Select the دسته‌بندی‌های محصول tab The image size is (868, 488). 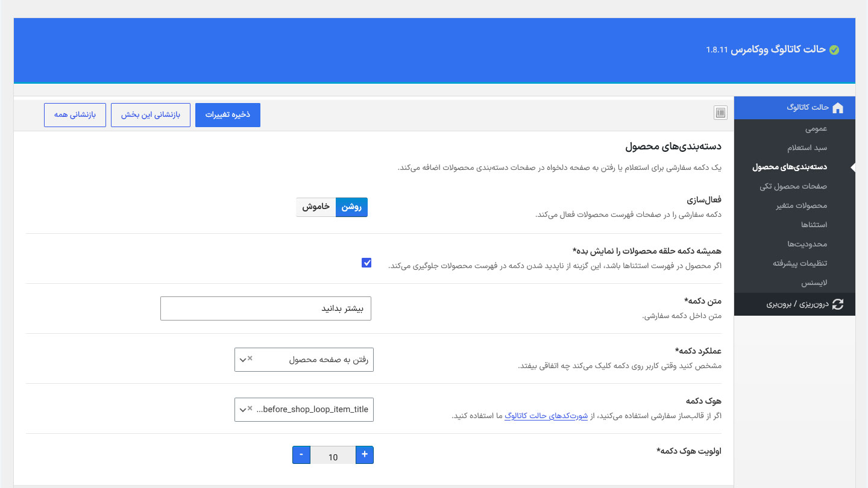(790, 167)
